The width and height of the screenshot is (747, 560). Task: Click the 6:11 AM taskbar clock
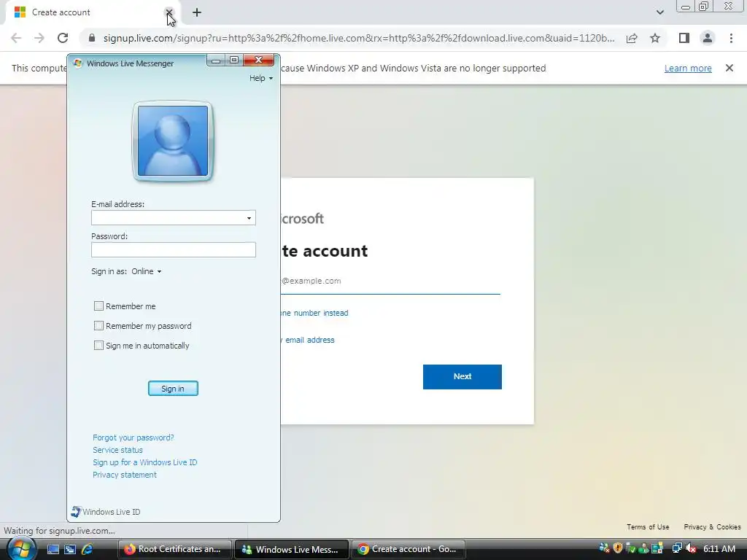[719, 549]
